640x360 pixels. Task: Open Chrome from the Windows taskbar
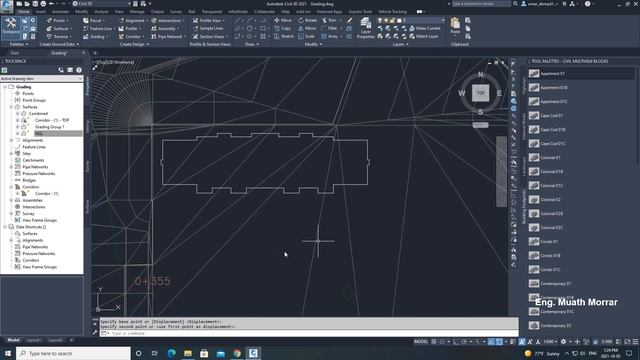point(237,353)
